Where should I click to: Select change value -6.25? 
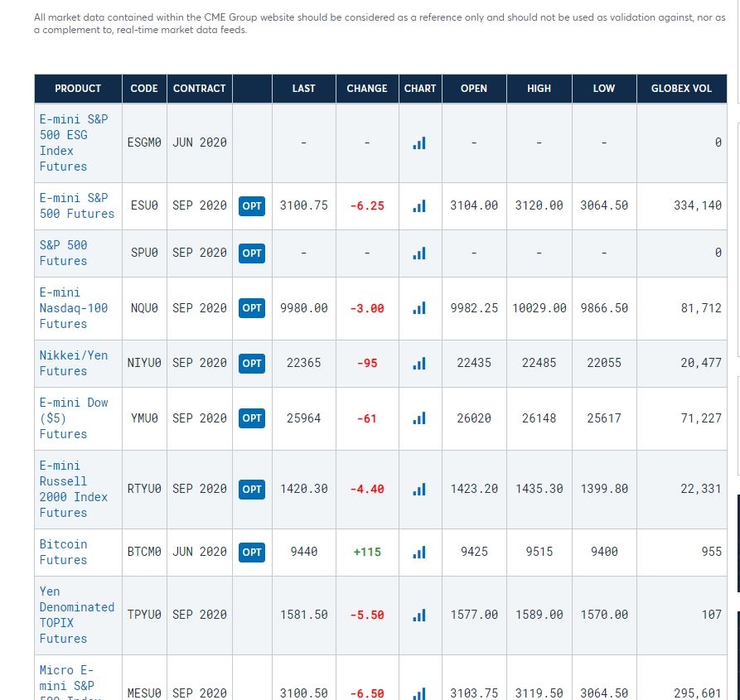pyautogui.click(x=367, y=206)
